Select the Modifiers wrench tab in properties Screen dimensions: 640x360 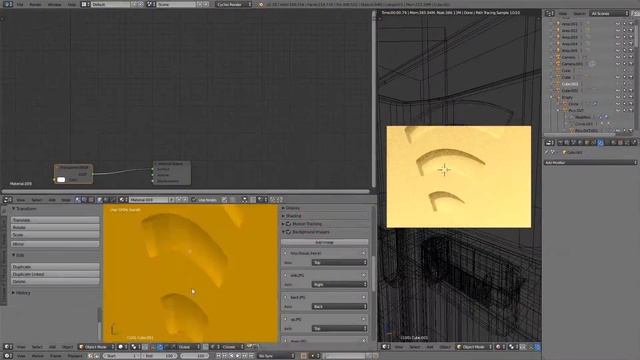(x=600, y=143)
